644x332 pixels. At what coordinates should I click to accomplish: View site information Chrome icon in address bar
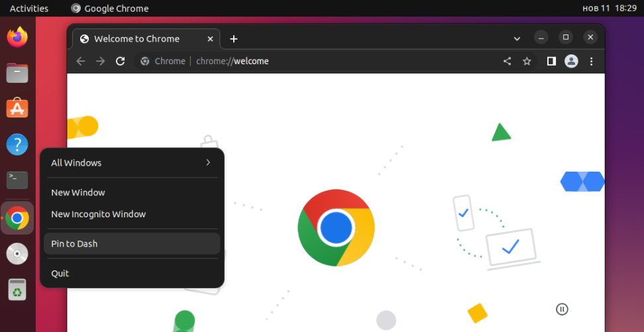click(x=144, y=61)
